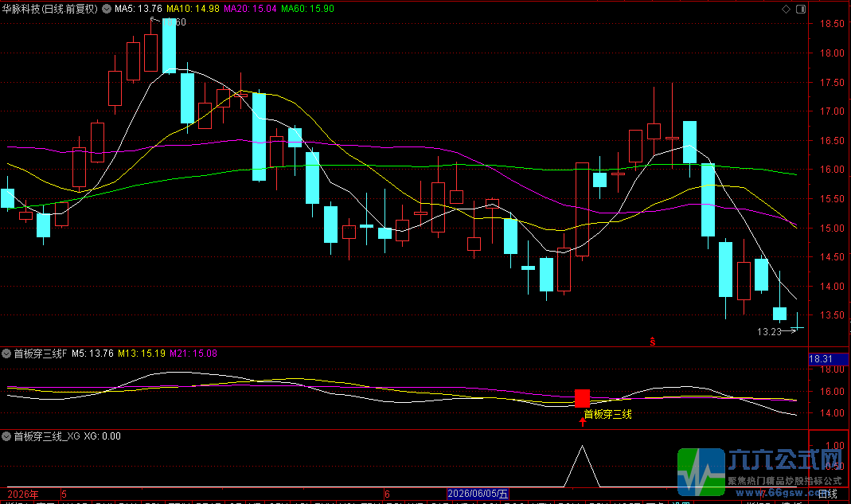Viewport: 851px width, 504px height.
Task: Click the 18.60 high price marker
Action: (175, 21)
